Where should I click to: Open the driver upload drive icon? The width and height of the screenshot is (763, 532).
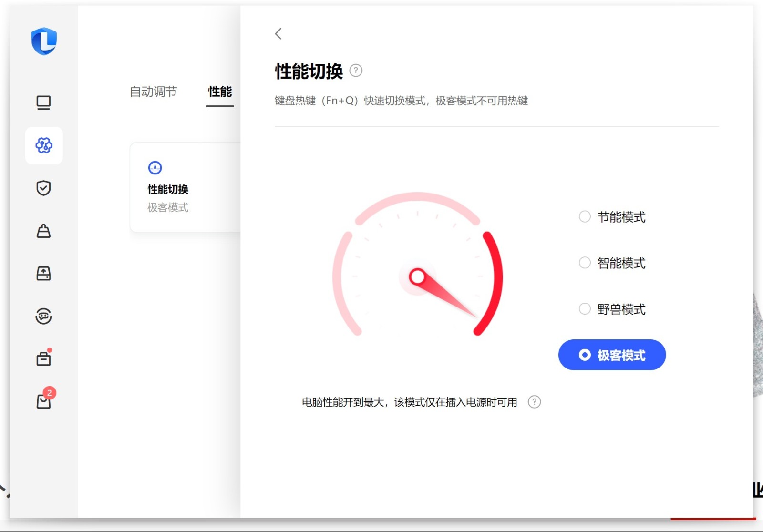tap(44, 274)
